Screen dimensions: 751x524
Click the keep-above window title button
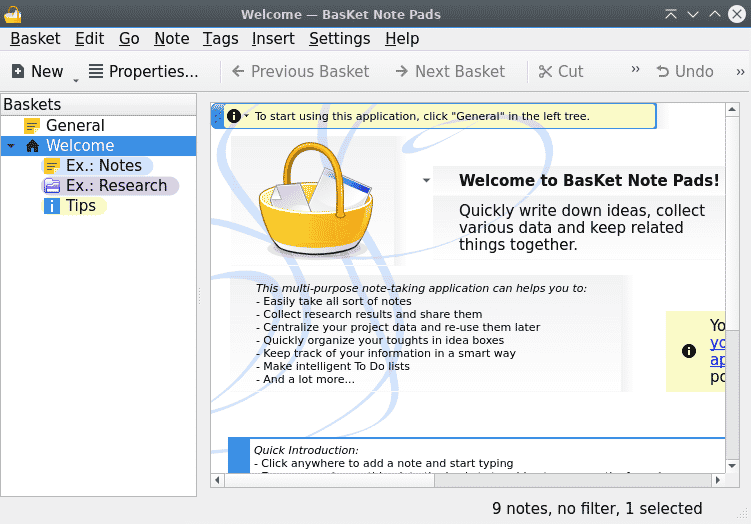671,14
